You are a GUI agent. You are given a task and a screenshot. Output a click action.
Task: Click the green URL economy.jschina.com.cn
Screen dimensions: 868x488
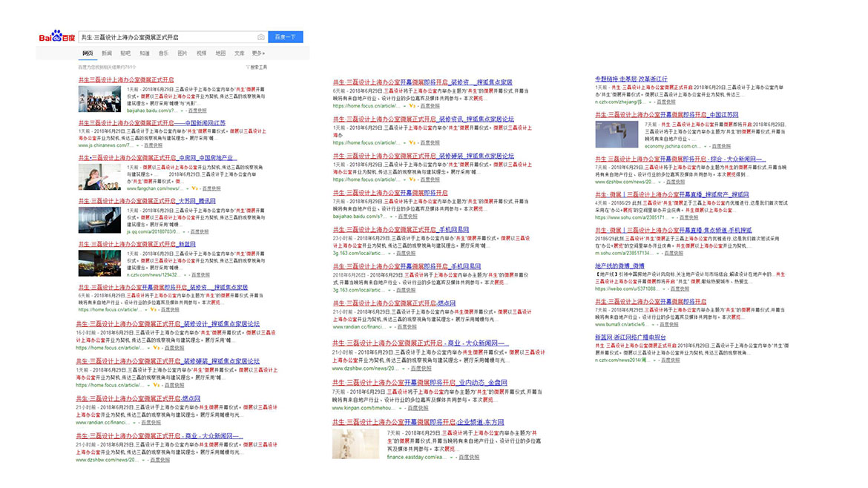(673, 146)
